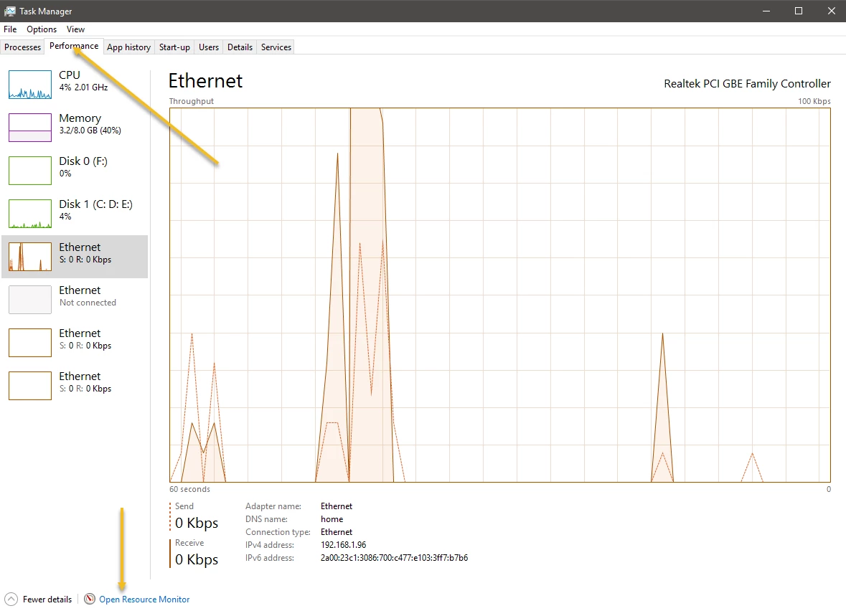Click the Throughput label

[192, 101]
